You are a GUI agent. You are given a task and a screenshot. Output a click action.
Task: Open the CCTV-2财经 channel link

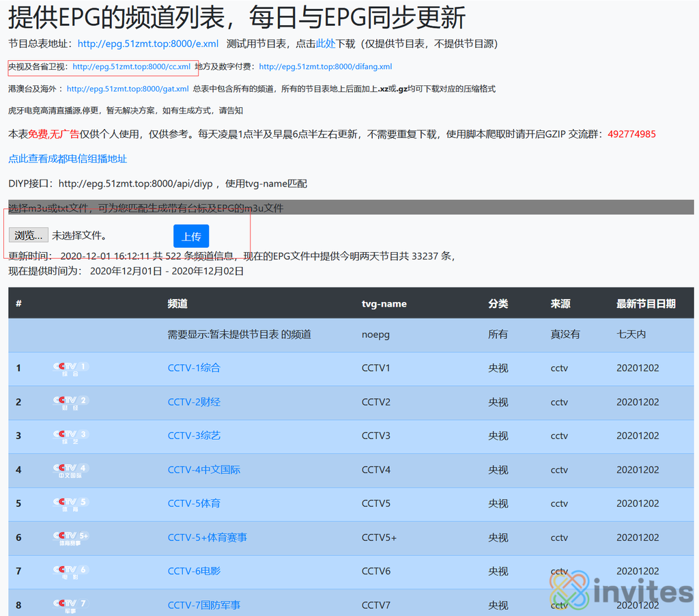click(x=194, y=402)
